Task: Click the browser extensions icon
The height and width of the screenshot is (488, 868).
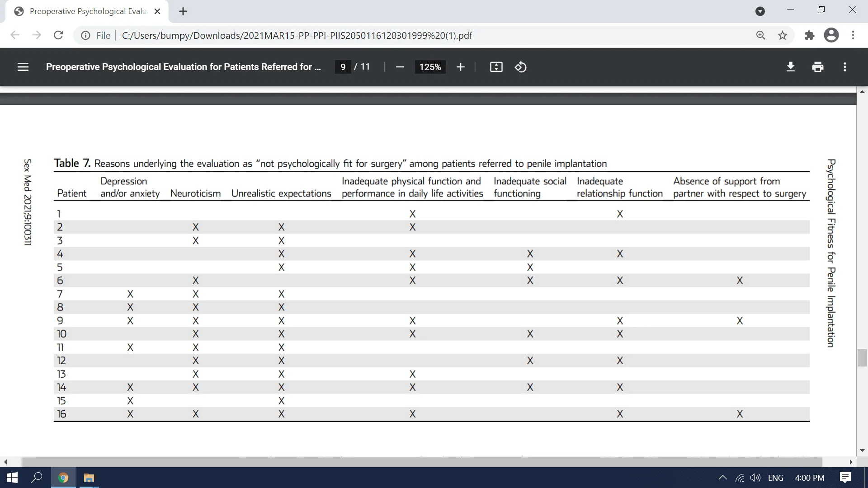Action: (808, 35)
